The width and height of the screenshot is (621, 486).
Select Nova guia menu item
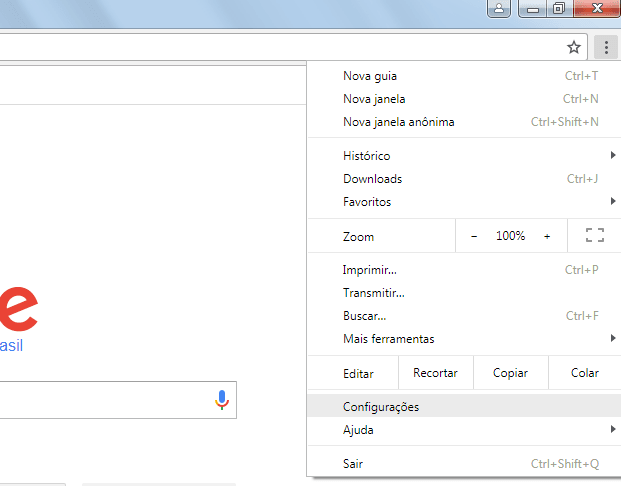[370, 76]
